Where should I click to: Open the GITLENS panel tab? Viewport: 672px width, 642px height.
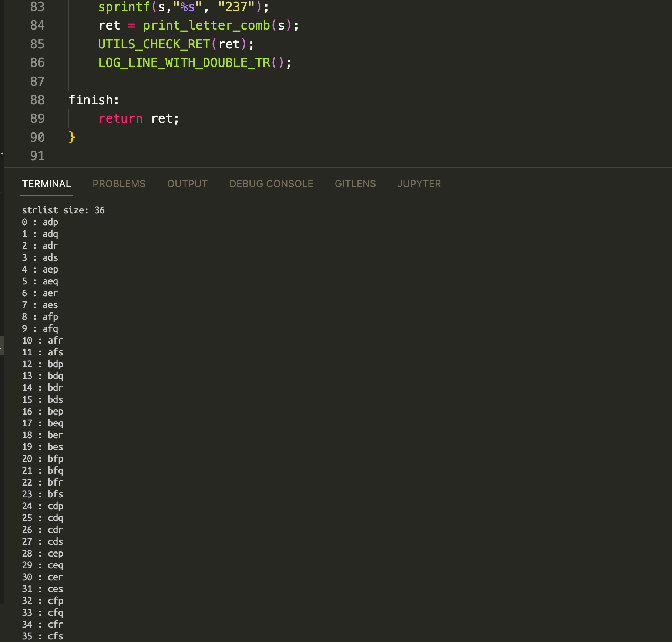(355, 184)
